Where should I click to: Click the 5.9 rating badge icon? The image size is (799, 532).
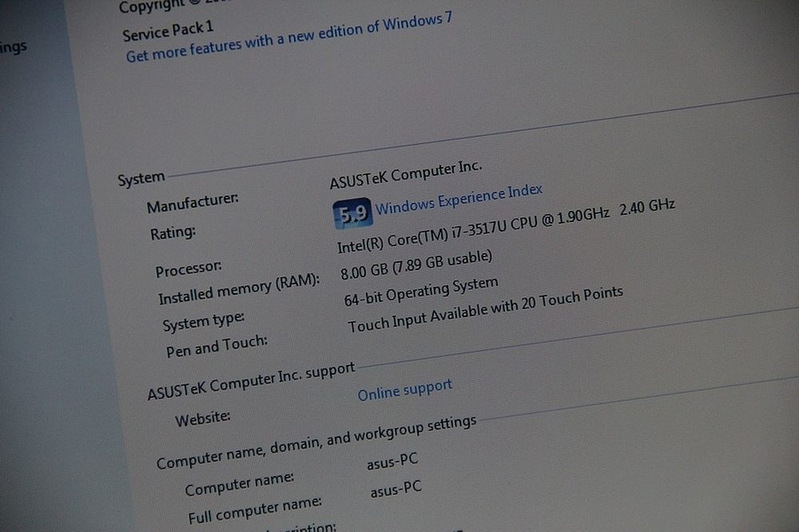click(x=352, y=213)
